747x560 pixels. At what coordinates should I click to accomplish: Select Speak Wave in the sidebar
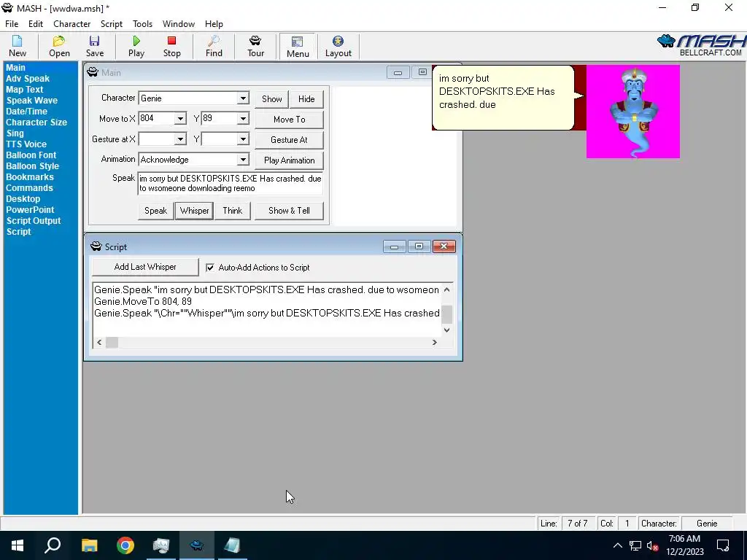(32, 101)
